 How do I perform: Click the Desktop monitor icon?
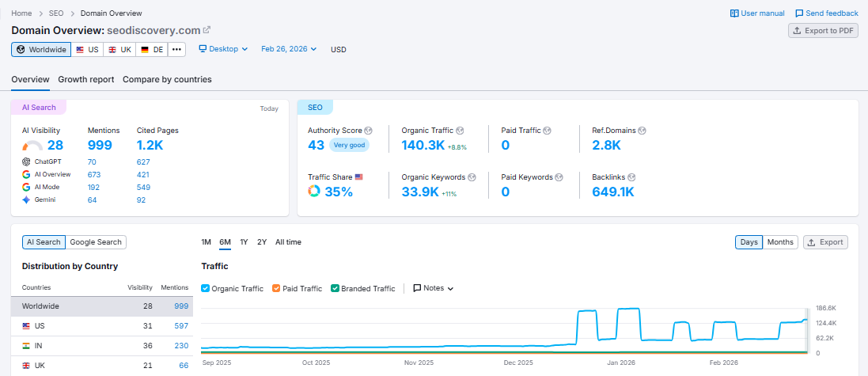(203, 49)
